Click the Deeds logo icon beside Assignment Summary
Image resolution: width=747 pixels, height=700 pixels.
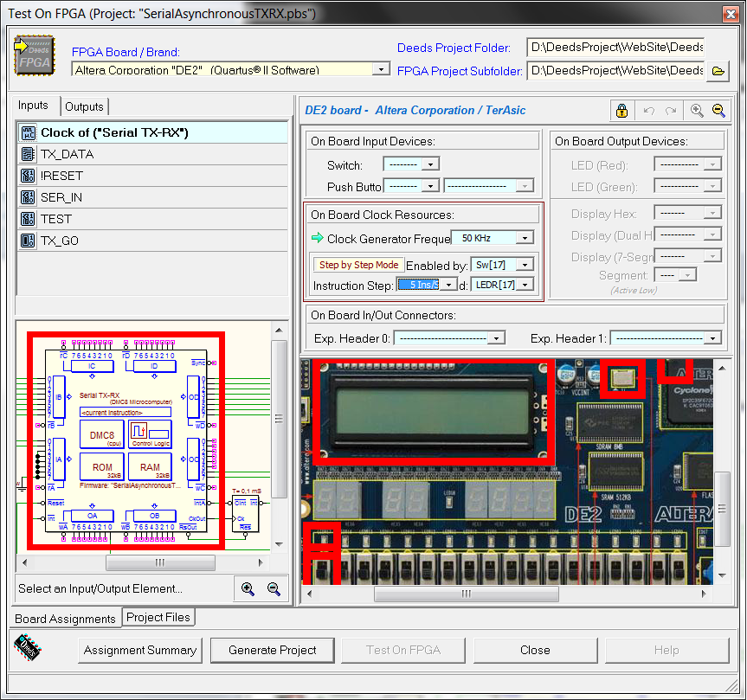click(28, 647)
